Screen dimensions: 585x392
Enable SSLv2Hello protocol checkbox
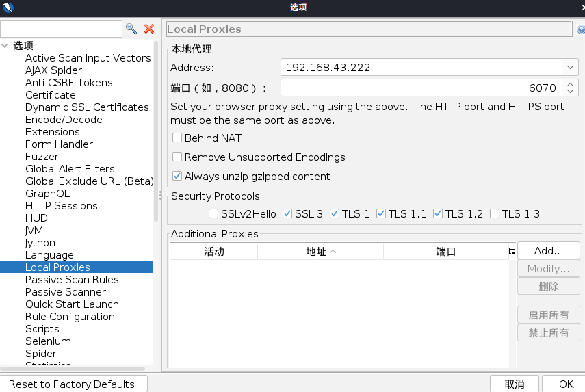coord(213,213)
